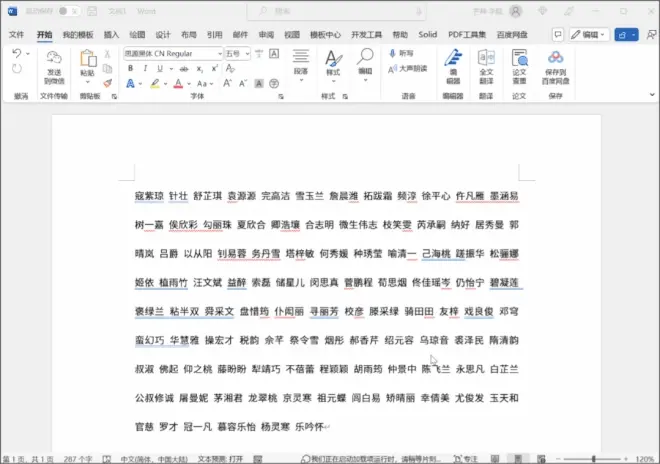Open the 五号 font size dropdown
Viewport: 660px width, 464px height.
click(248, 54)
